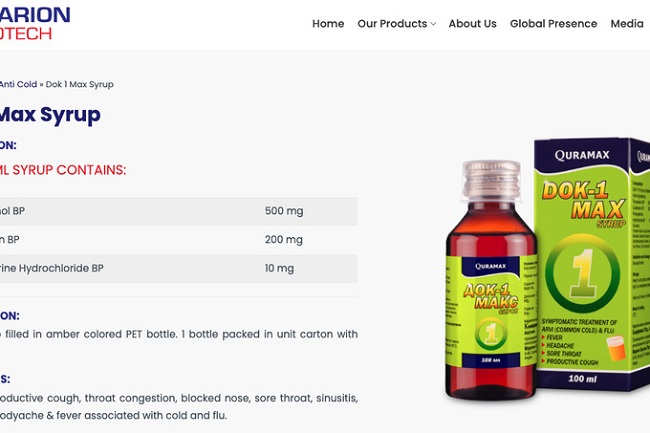This screenshot has width=650, height=433.
Task: Click the Anti Cold breadcrumb link
Action: pyautogui.click(x=17, y=85)
